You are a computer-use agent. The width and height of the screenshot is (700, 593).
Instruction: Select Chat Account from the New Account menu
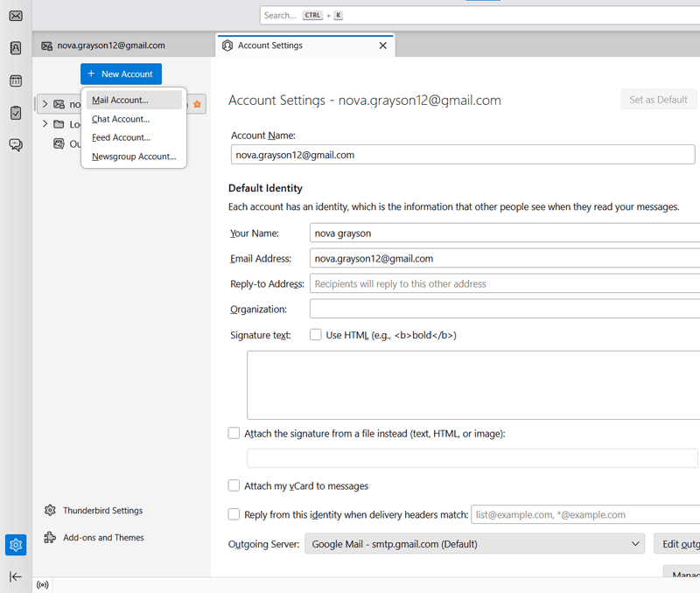(121, 118)
